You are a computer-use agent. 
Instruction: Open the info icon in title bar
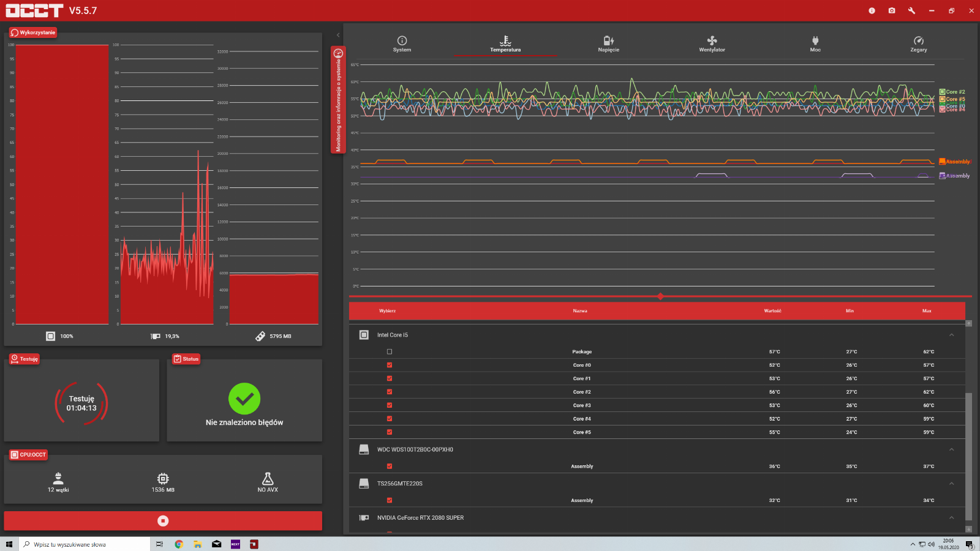pyautogui.click(x=872, y=10)
